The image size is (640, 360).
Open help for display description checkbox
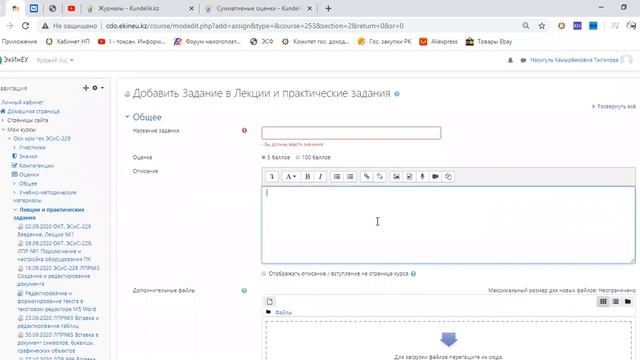(413, 274)
